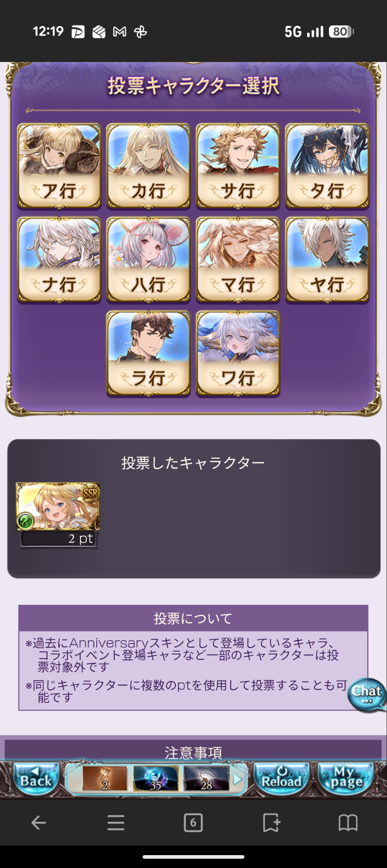This screenshot has width=387, height=868.
Task: Open the カ行 character group
Action: pos(148,166)
